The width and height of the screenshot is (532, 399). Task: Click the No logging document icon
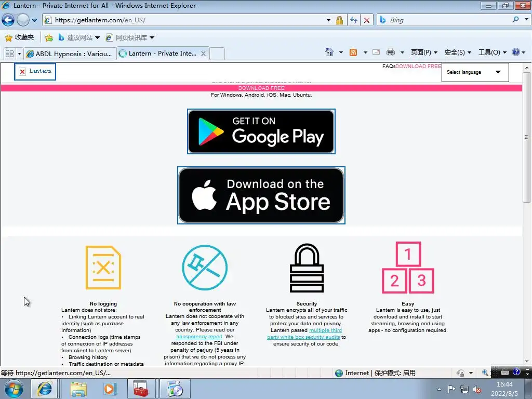pyautogui.click(x=103, y=268)
